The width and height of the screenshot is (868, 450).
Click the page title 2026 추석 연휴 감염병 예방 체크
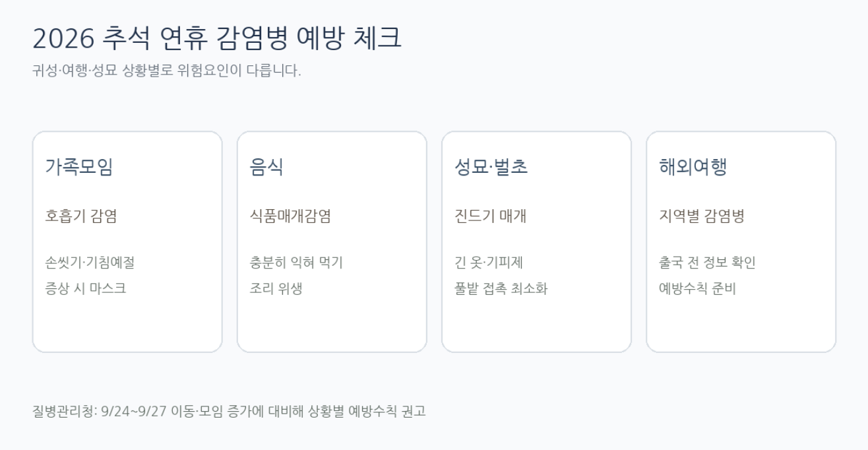coord(216,38)
